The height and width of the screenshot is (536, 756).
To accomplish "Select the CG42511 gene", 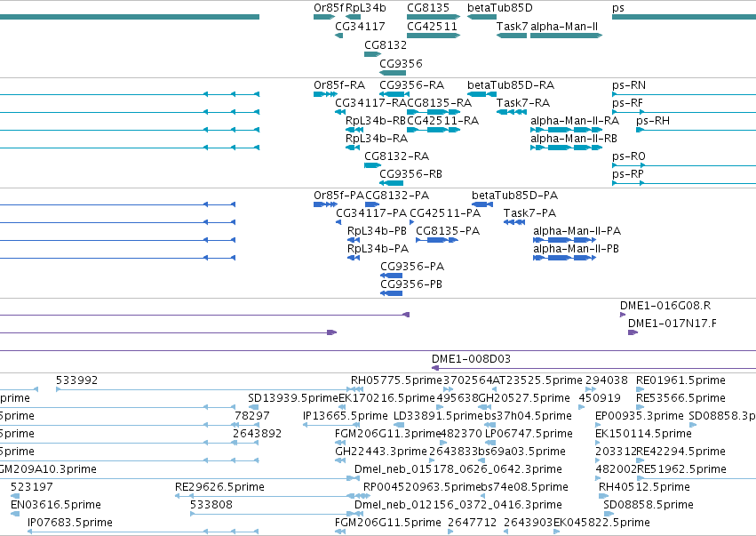I will pyautogui.click(x=434, y=36).
